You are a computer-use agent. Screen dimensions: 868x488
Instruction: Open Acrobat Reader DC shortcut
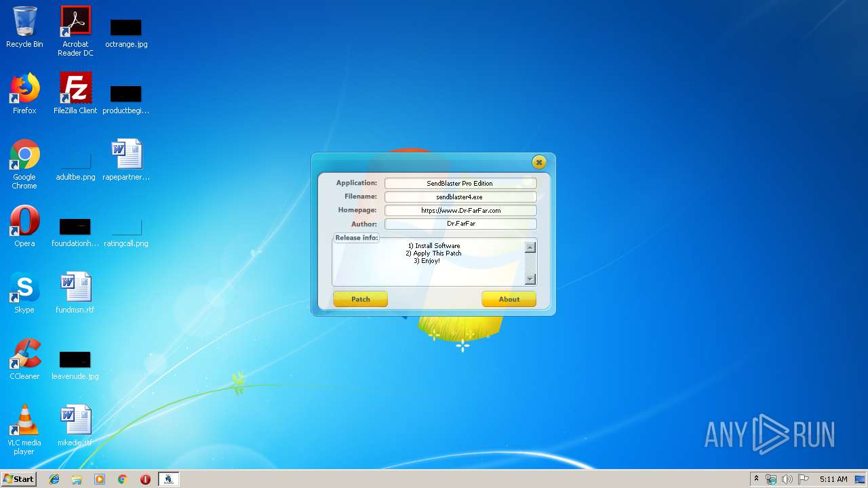75,31
